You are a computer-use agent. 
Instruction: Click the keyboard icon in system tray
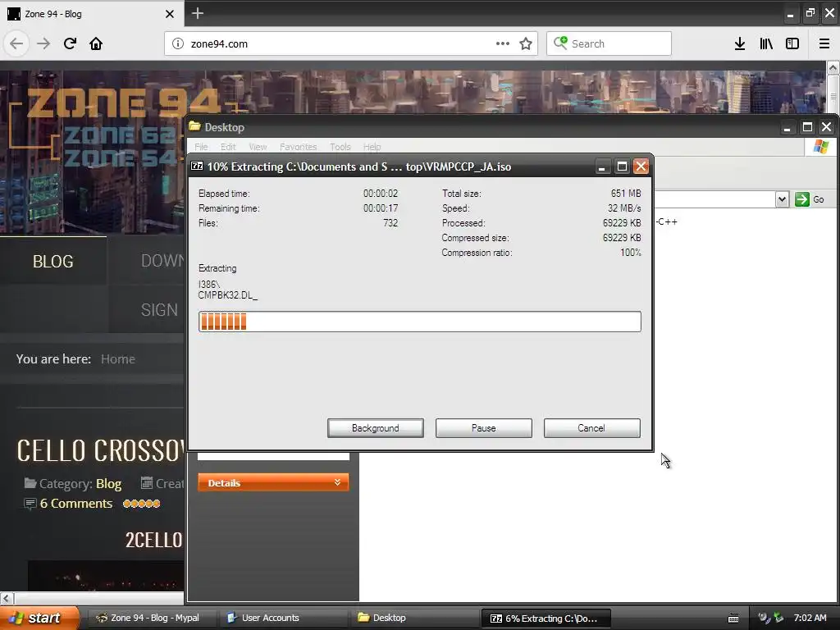pos(733,619)
